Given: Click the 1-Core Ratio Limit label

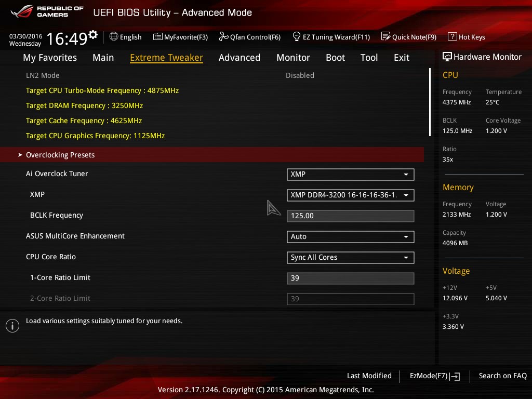Looking at the screenshot, I should 60,277.
